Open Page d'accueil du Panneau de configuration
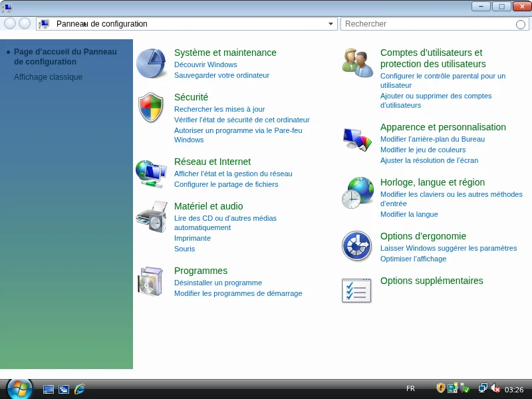The image size is (532, 399). pyautogui.click(x=65, y=57)
